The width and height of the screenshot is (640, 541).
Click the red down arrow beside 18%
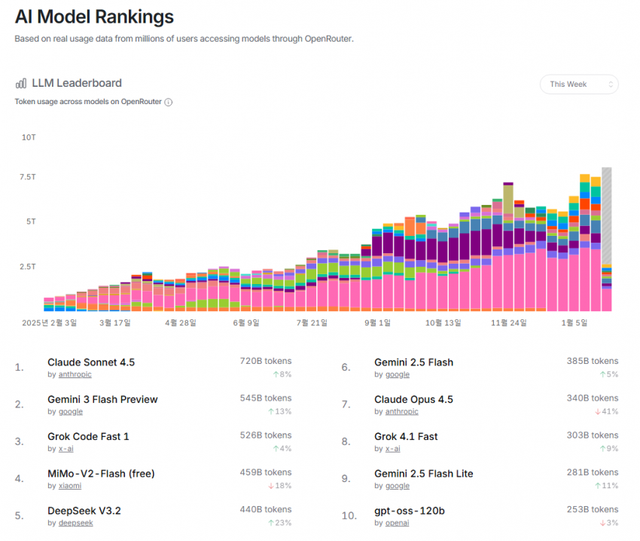tap(269, 486)
